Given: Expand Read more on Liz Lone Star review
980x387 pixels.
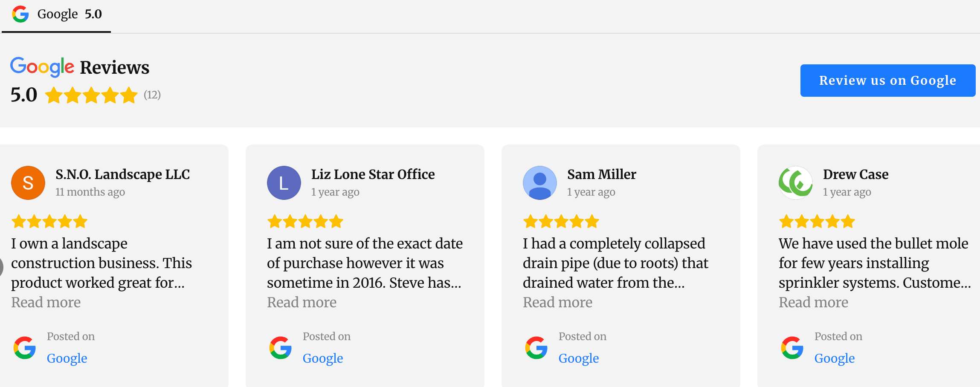Looking at the screenshot, I should point(302,302).
